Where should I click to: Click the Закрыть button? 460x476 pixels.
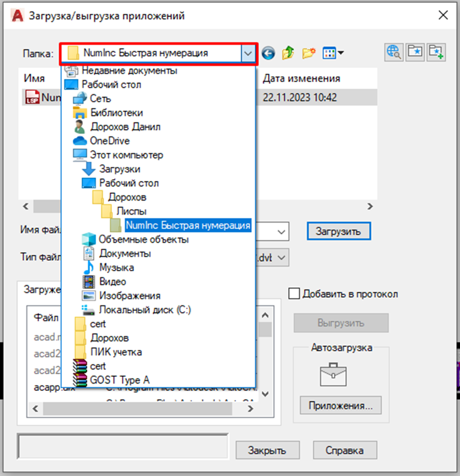tap(267, 450)
